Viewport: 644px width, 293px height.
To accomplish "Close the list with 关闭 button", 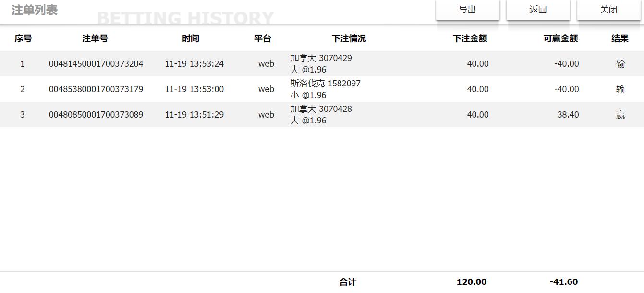I will click(608, 10).
